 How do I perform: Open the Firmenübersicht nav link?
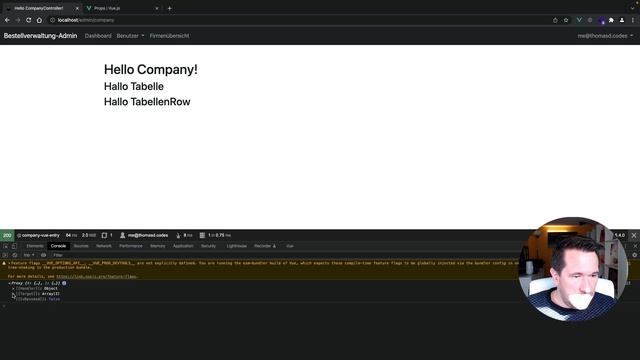(169, 36)
